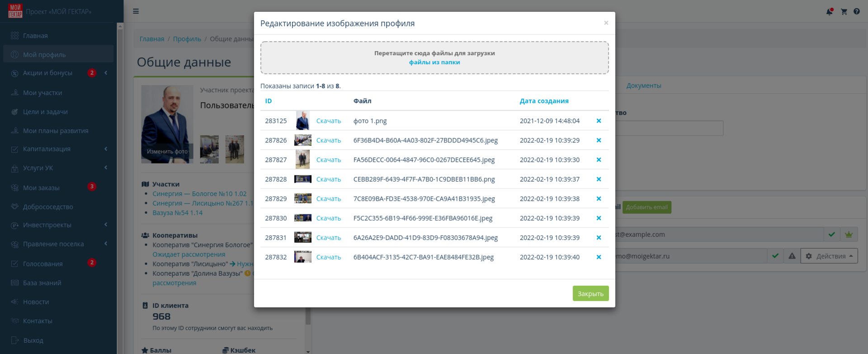The image size is (868, 354).
Task: Delete row 287828 with X icon
Action: coord(599,179)
